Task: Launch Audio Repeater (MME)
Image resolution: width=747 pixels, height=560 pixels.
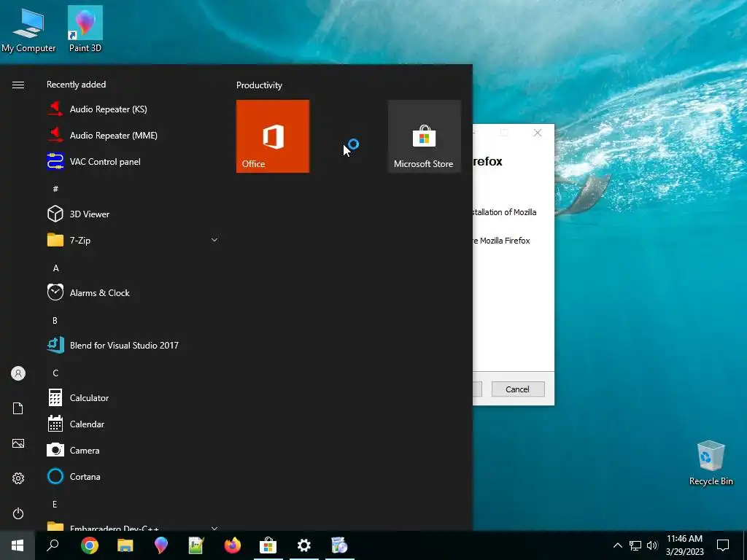Action: point(133,135)
